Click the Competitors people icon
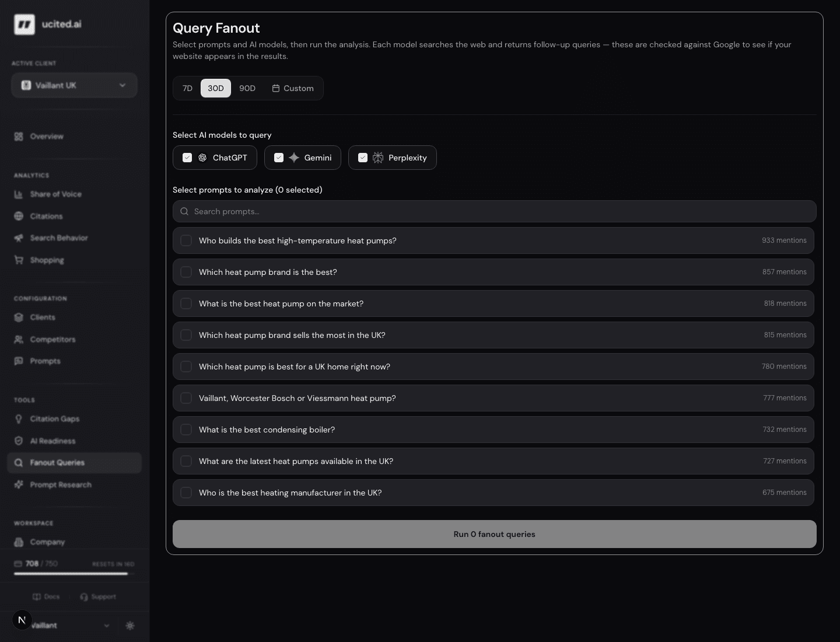Image resolution: width=840 pixels, height=642 pixels. click(x=19, y=340)
